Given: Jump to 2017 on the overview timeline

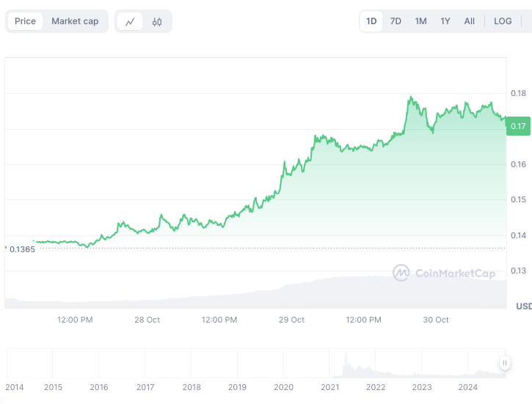Looking at the screenshot, I should pyautogui.click(x=145, y=387).
